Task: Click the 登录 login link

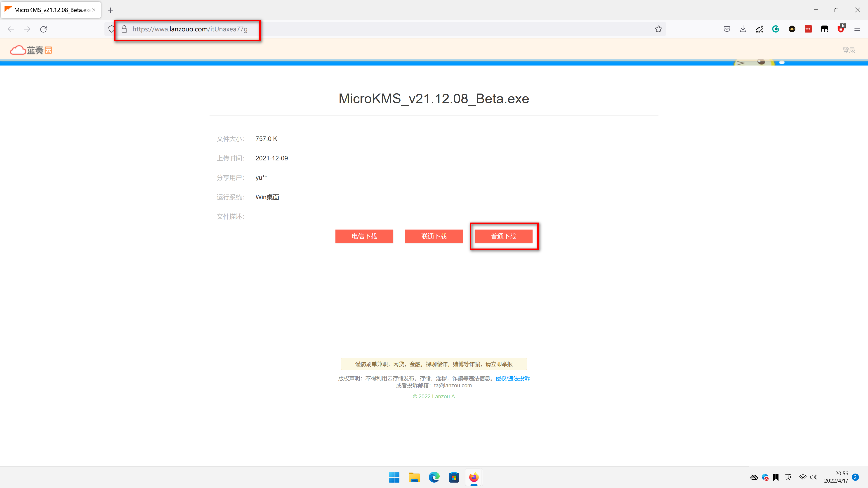Action: (849, 50)
